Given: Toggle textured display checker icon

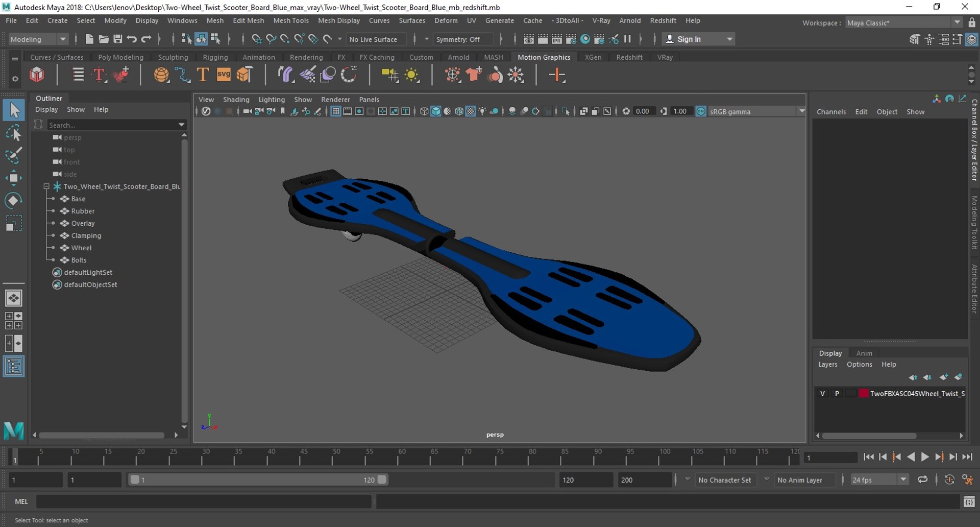Looking at the screenshot, I should (471, 111).
